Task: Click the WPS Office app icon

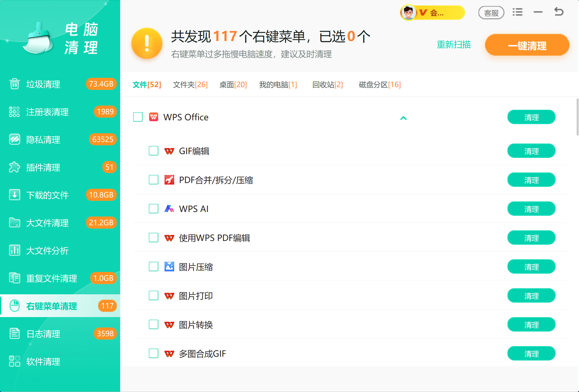Action: (154, 117)
